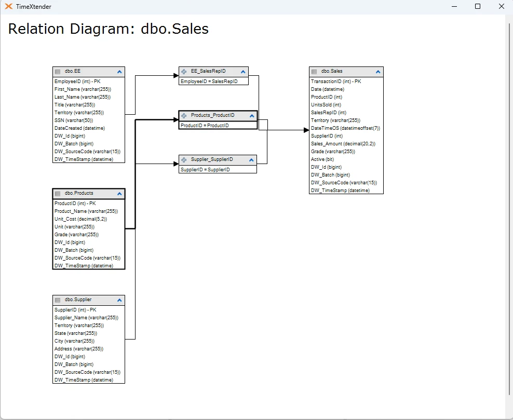Image resolution: width=513 pixels, height=420 pixels.
Task: Collapse the Products_ProductID relation box
Action: 252,116
